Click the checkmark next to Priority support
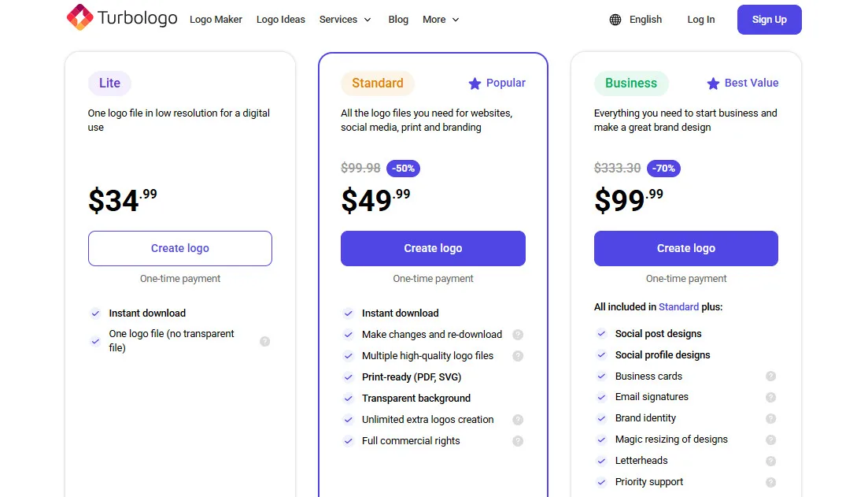The height and width of the screenshot is (497, 868). click(x=601, y=482)
